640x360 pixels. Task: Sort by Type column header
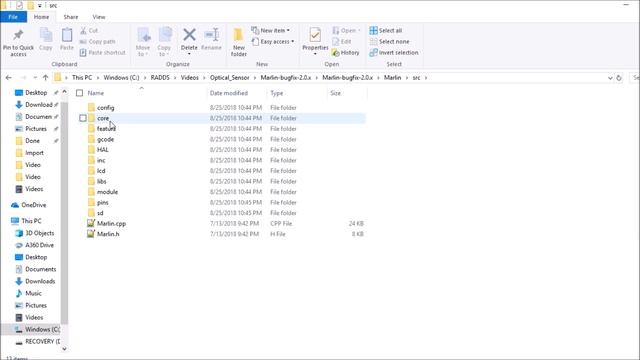pyautogui.click(x=297, y=93)
